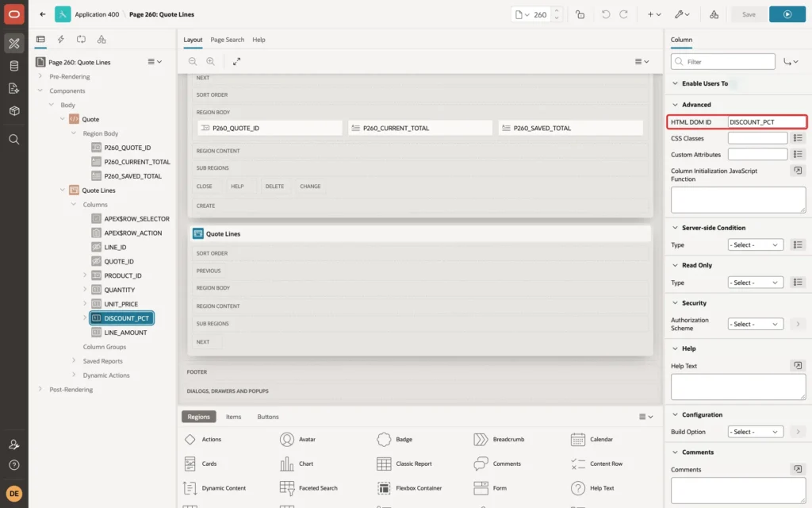Open the Help tab in the center pane
Viewport: 812px width, 508px height.
tap(259, 40)
